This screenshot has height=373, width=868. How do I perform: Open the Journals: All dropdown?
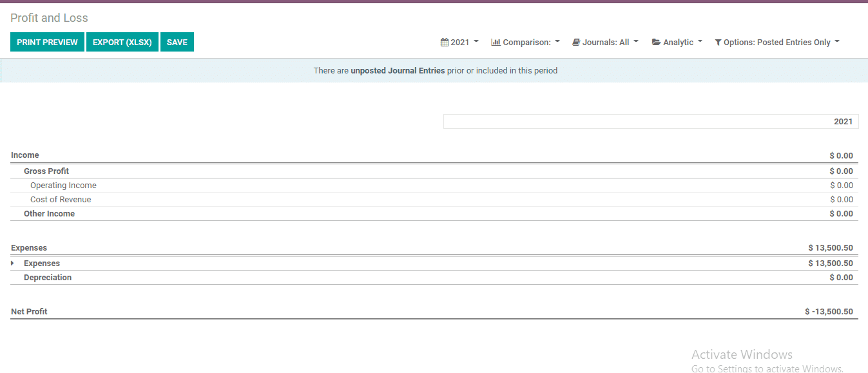tap(606, 42)
